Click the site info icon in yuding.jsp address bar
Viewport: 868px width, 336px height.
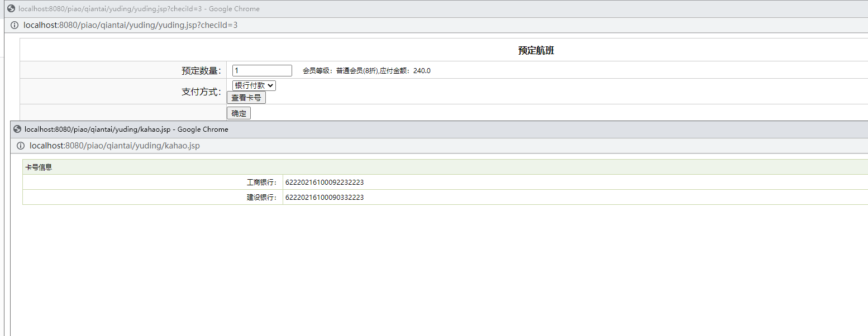point(14,25)
